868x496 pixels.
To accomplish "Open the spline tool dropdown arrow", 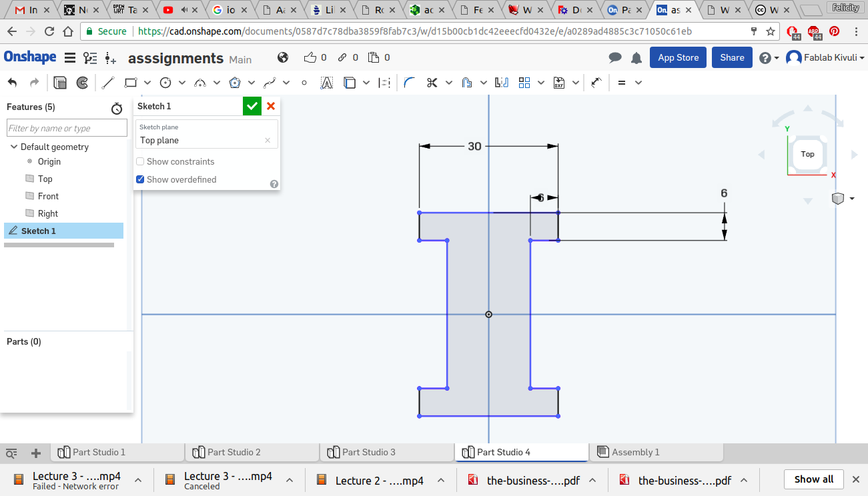I will [286, 83].
